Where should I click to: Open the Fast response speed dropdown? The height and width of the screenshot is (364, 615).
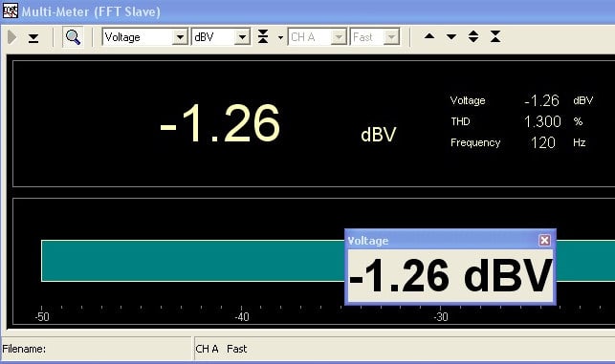(x=375, y=37)
